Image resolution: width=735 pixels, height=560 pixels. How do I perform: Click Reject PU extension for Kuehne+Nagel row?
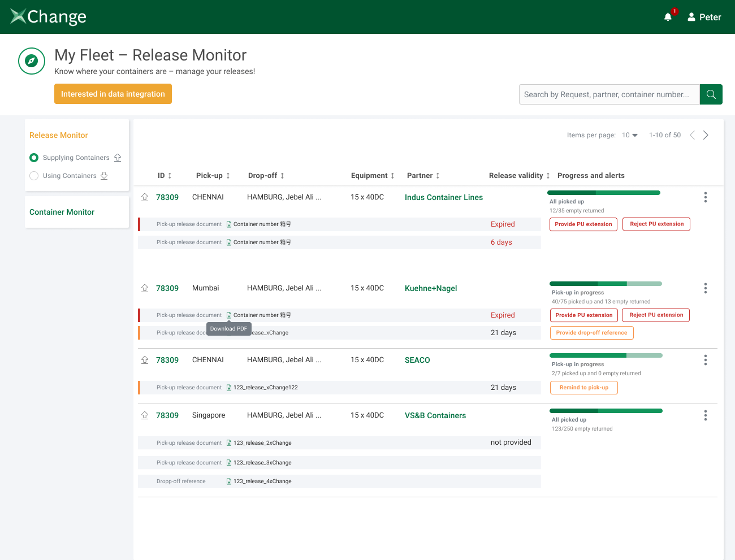656,315
